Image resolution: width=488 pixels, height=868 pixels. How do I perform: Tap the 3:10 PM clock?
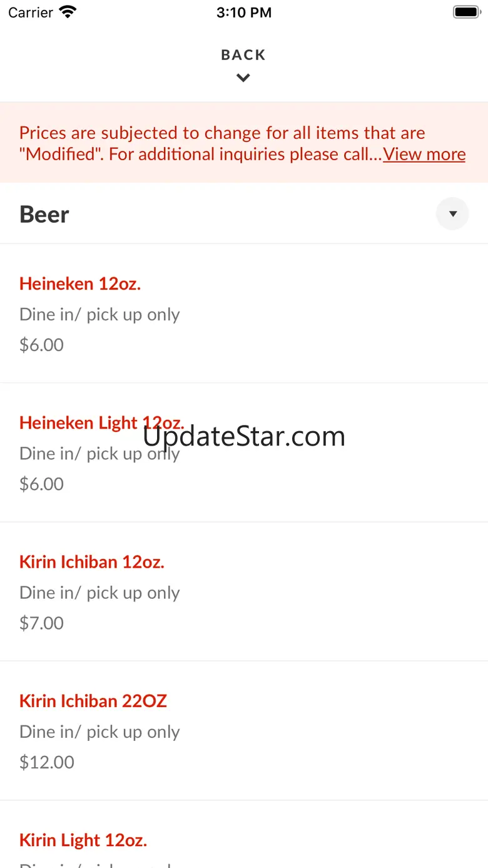click(244, 13)
